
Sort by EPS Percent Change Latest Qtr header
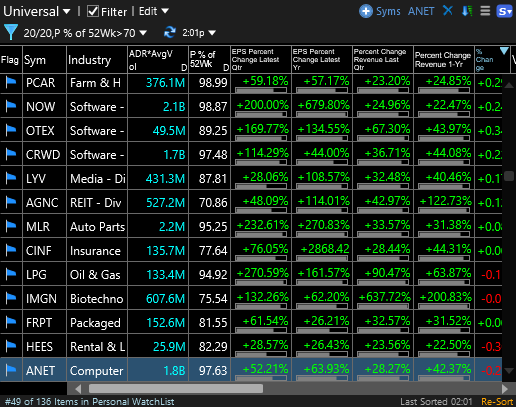coord(261,60)
